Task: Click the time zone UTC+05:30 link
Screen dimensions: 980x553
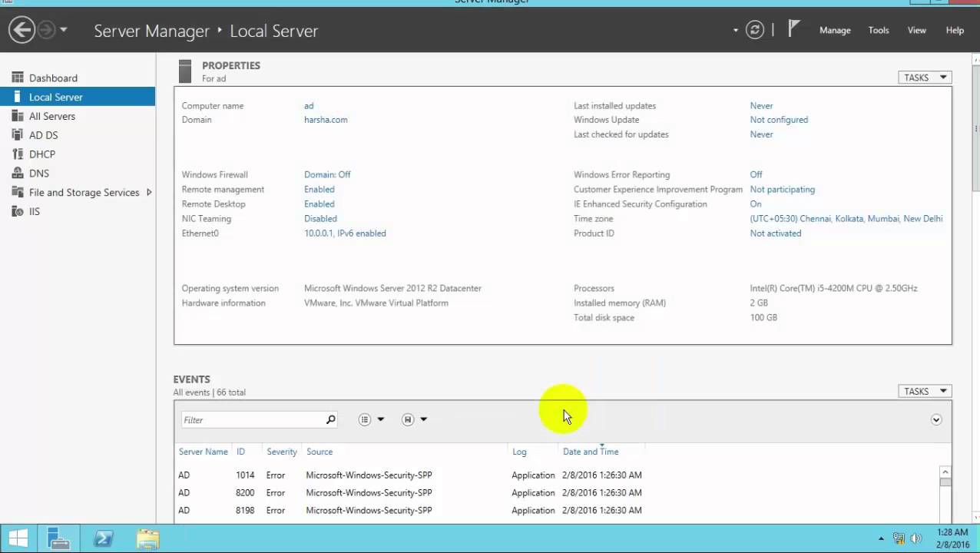Action: click(x=846, y=218)
